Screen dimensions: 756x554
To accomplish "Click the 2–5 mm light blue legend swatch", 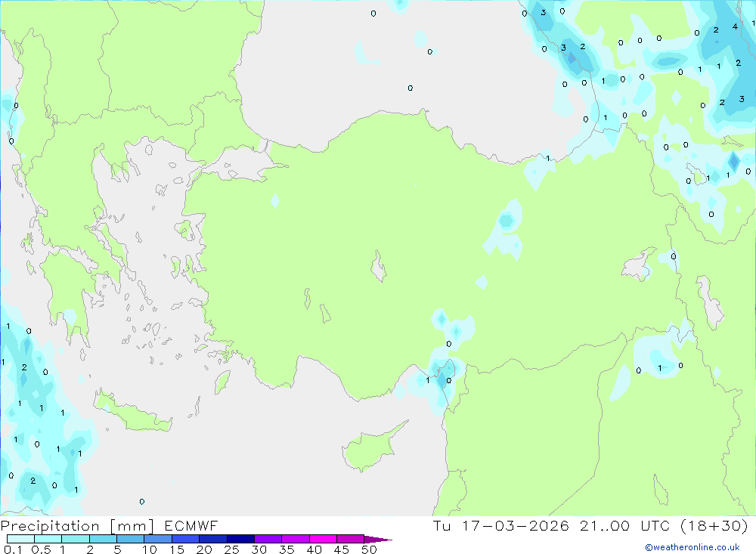I will coord(103,539).
